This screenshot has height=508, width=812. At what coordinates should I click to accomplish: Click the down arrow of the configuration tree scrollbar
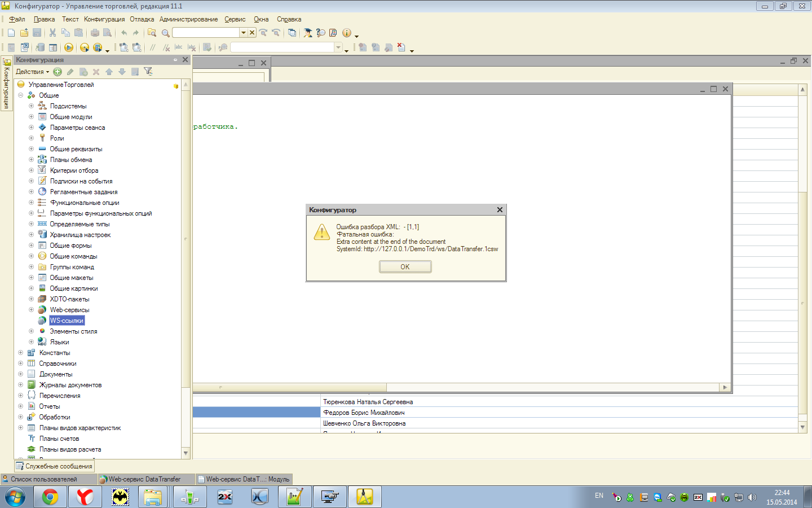186,453
